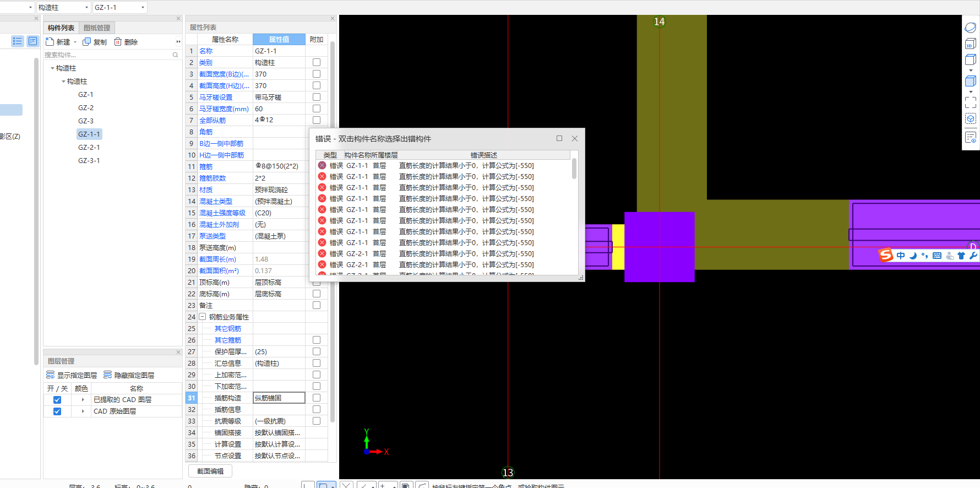Viewport: 980px width, 488px height.
Task: Click the display settings list-eye icon
Action: click(971, 137)
